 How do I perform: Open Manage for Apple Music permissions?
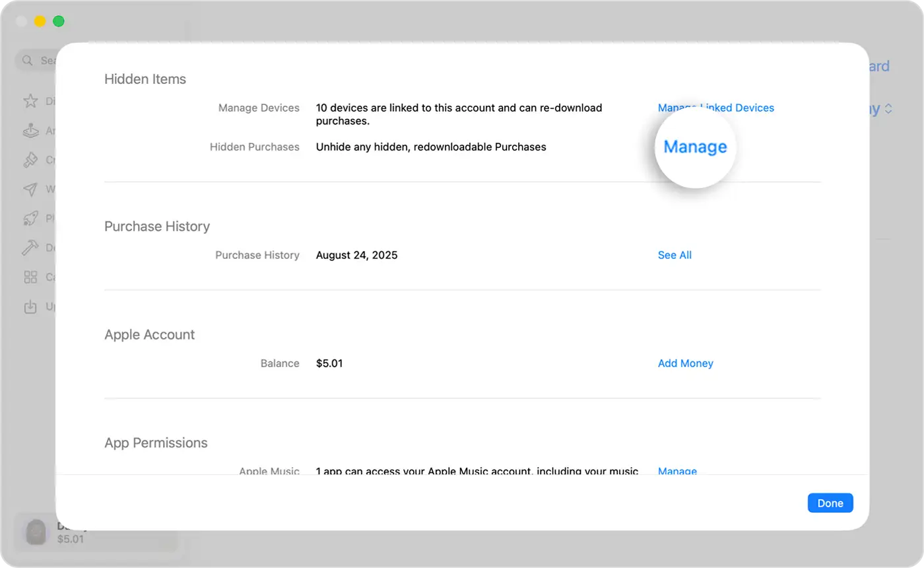pos(677,470)
